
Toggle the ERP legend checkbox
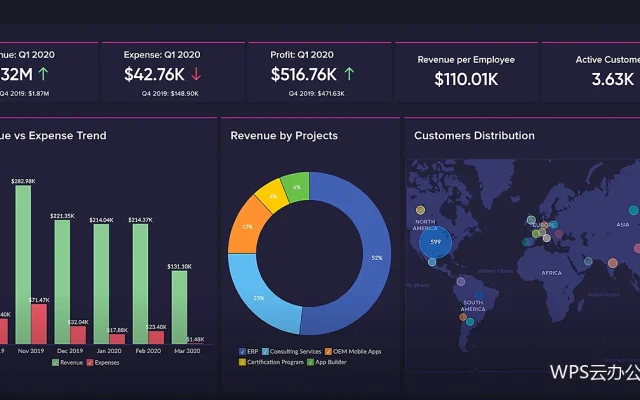pyautogui.click(x=242, y=351)
